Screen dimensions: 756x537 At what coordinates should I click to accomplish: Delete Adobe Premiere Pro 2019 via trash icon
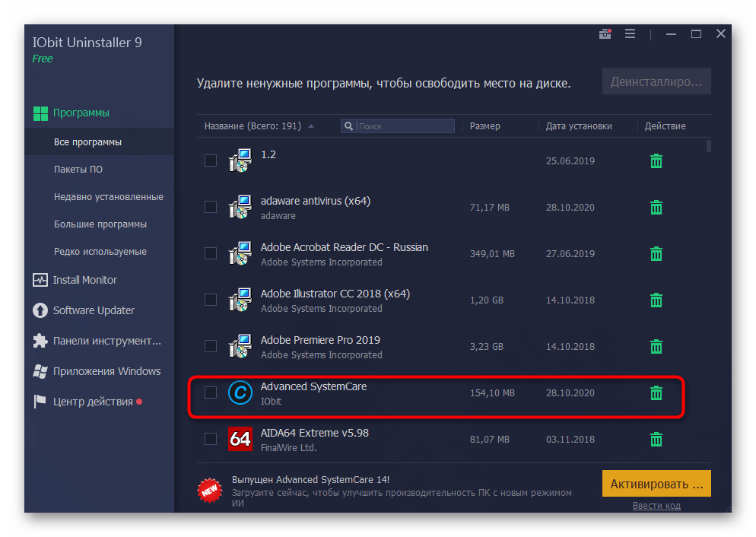pyautogui.click(x=656, y=347)
